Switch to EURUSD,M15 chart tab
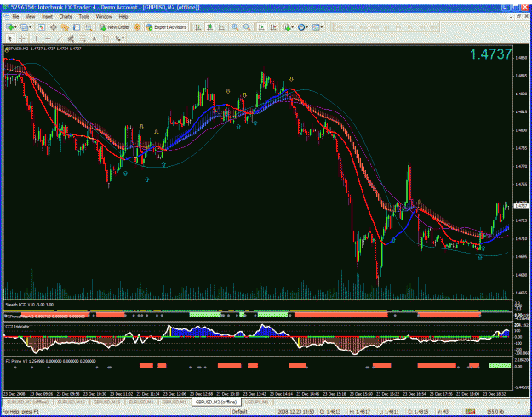 coord(72,402)
